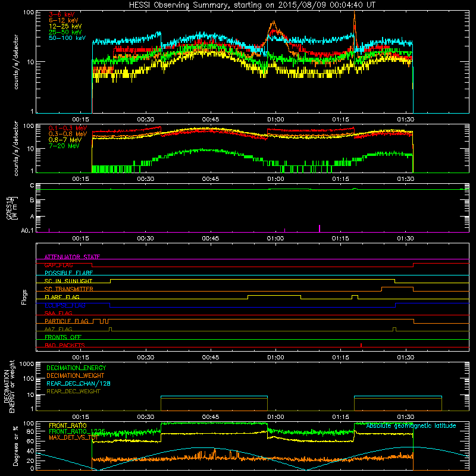
Task: Pick the ATTENUATOR_STATE flag label
Action: click(x=72, y=257)
